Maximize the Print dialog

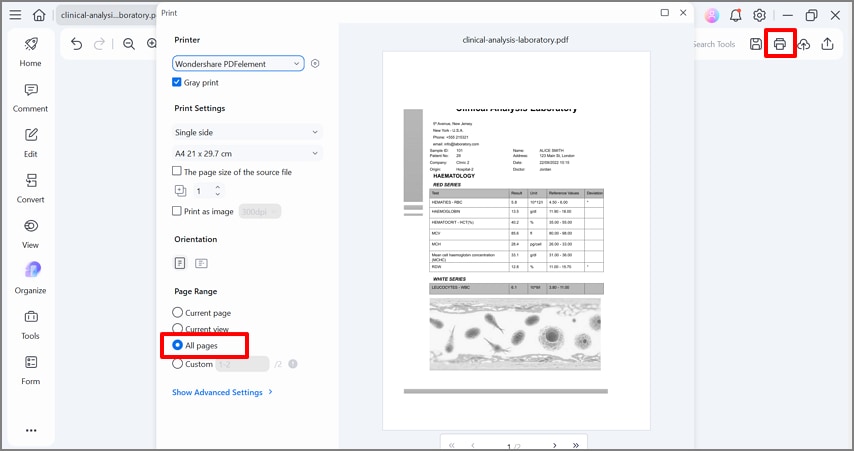point(664,13)
